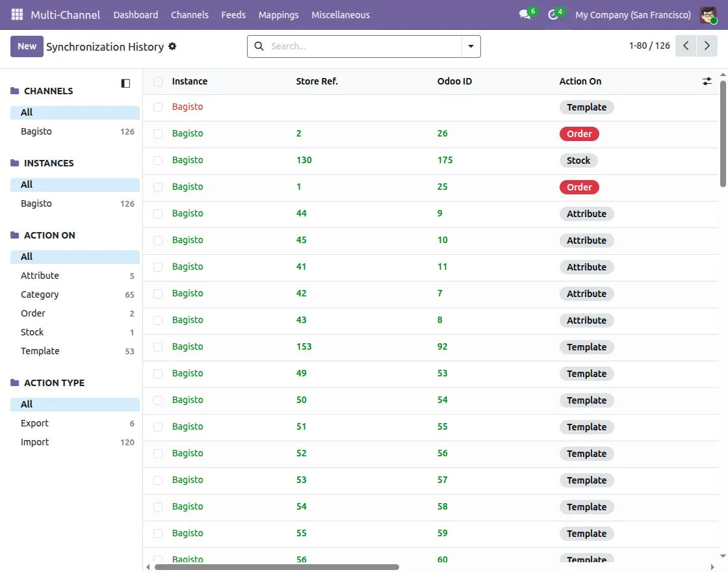
Task: Open the Dashboard menu item
Action: (136, 15)
